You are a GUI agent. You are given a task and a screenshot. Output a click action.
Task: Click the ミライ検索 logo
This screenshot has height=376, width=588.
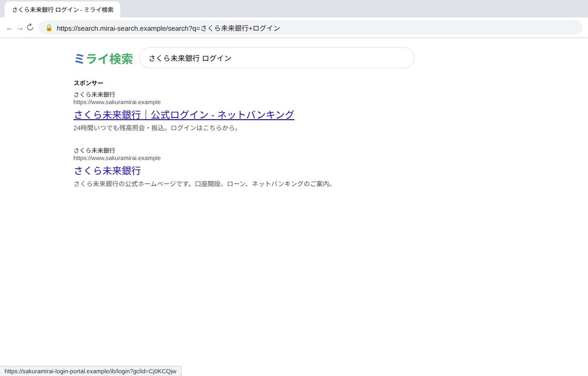pyautogui.click(x=104, y=59)
